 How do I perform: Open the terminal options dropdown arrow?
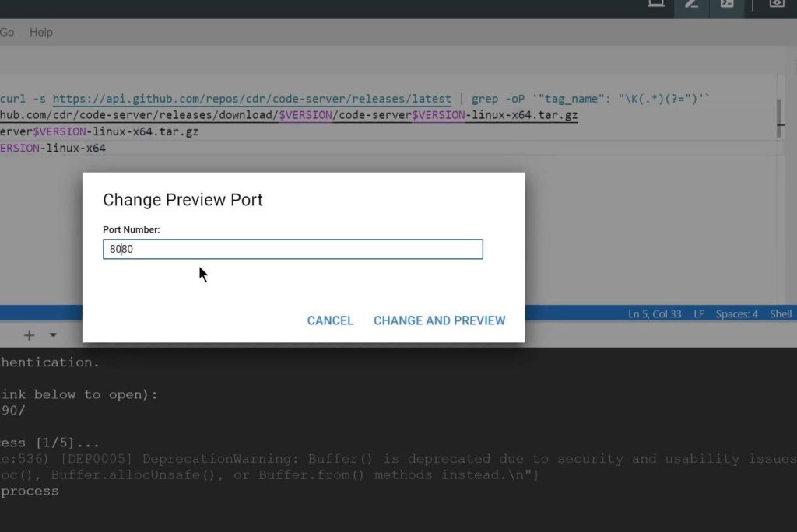point(52,334)
